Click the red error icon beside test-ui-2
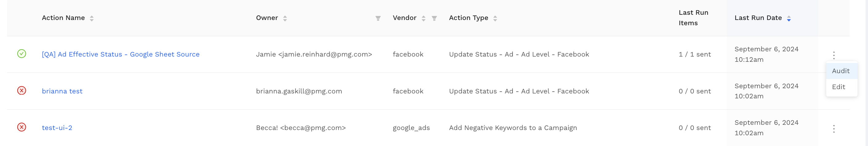Viewport: 868px width, 146px height. tap(22, 127)
